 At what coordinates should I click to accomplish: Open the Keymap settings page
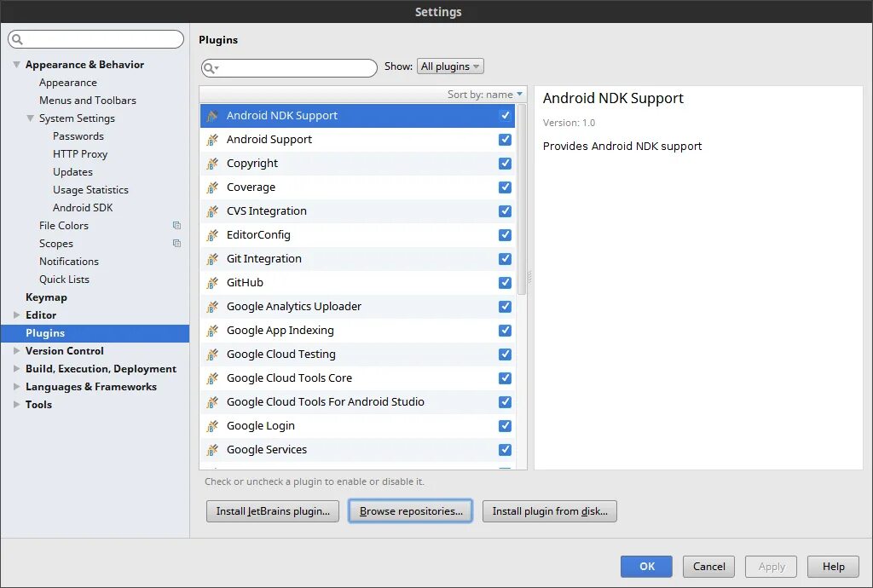(46, 297)
